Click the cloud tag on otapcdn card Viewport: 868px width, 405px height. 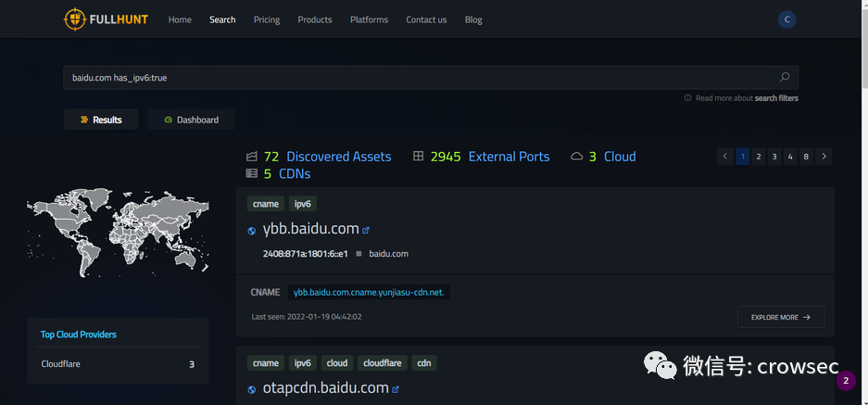337,363
